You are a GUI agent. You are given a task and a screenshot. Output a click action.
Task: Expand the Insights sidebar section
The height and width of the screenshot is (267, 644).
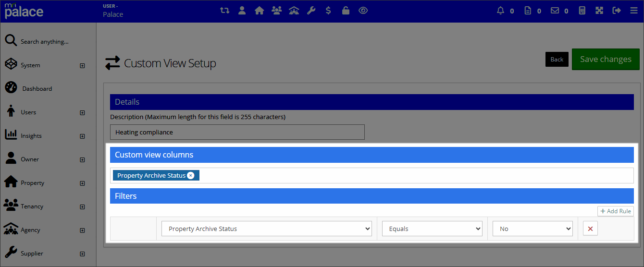coord(82,136)
